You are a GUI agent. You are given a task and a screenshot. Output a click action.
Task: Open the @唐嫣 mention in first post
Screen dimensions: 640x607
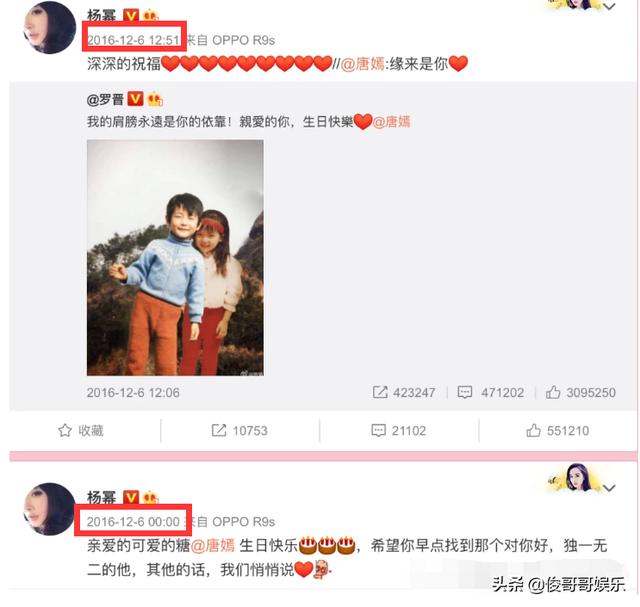tap(362, 64)
